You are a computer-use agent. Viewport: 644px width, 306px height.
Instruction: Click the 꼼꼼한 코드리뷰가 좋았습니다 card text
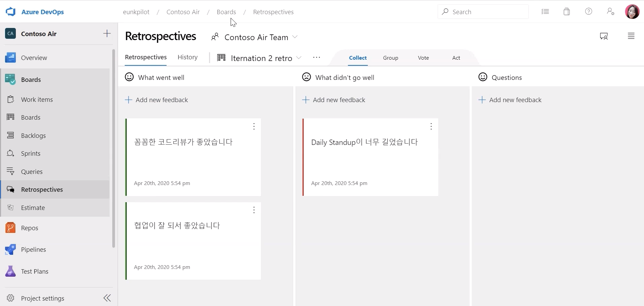click(x=183, y=142)
